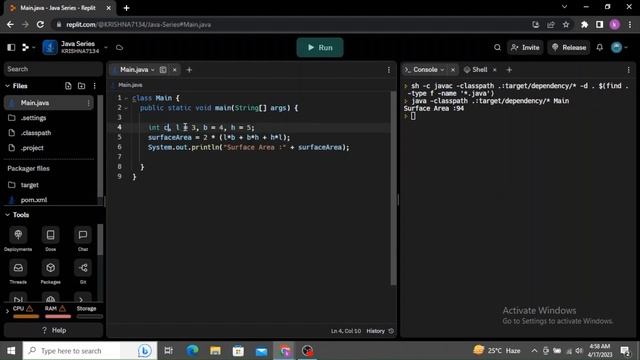Collapse the Files section
This screenshot has width=640, height=360.
[x=7, y=86]
